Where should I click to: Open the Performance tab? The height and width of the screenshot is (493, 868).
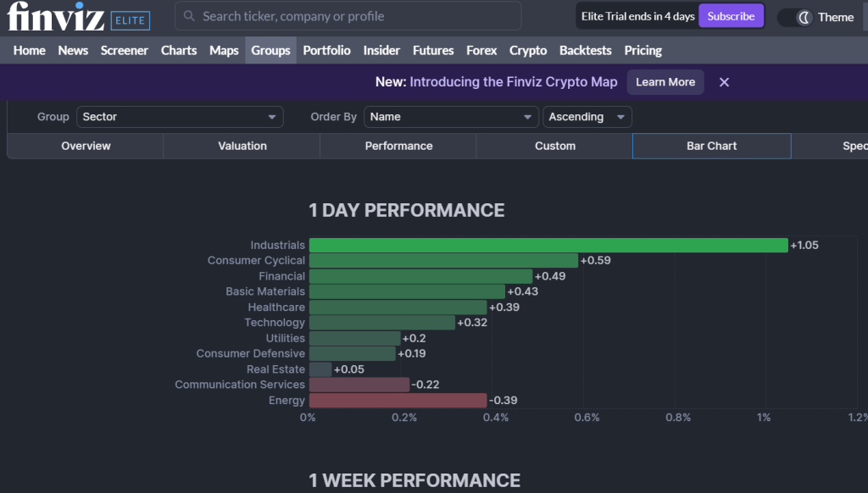(x=398, y=146)
